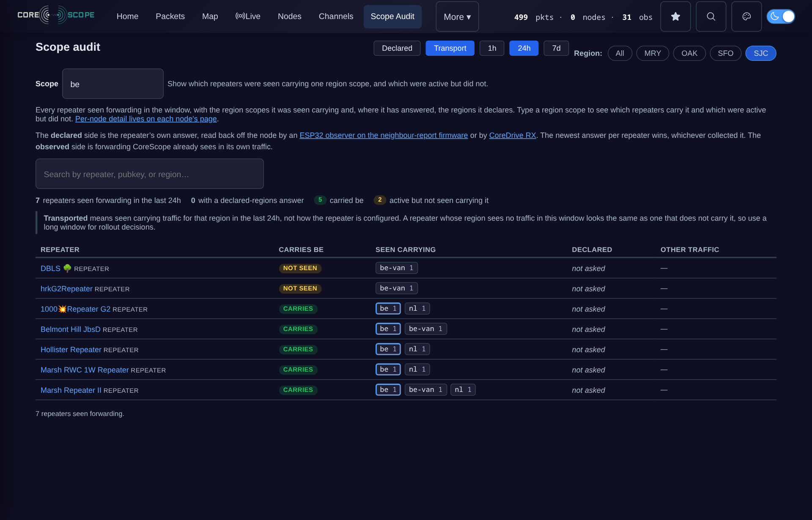Click NOT SEEN badge for hrkG2Repeater
812x520 pixels.
(300, 288)
